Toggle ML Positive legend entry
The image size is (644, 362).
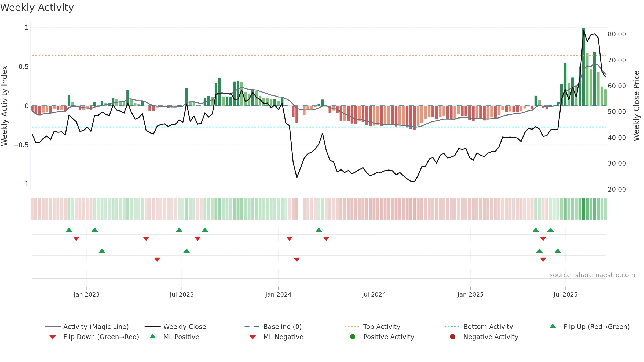coord(174,337)
